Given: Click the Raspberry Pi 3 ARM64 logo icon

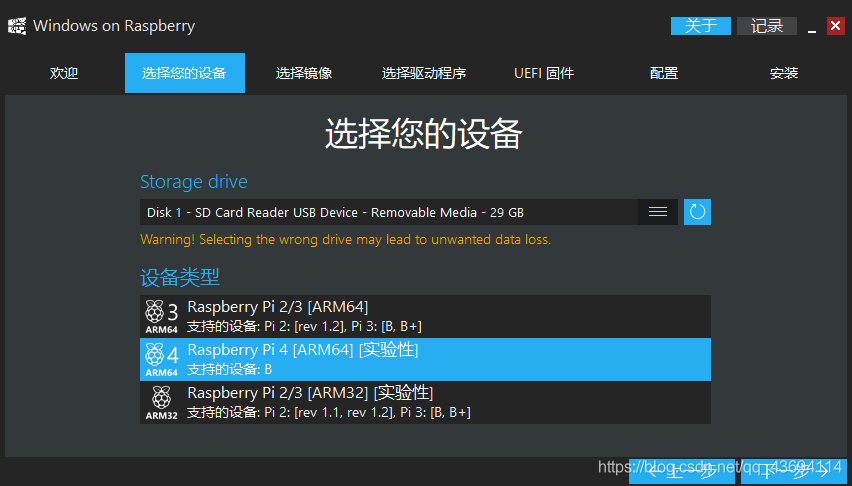Looking at the screenshot, I should pos(161,316).
